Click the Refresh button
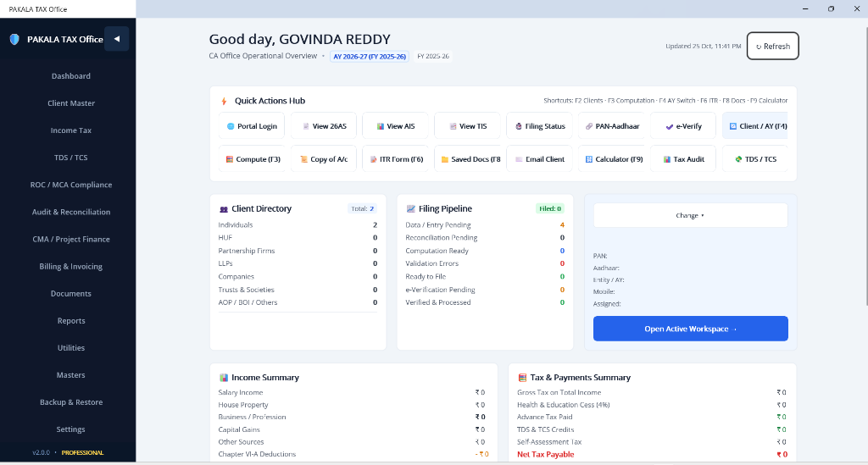868x465 pixels. [x=772, y=46]
